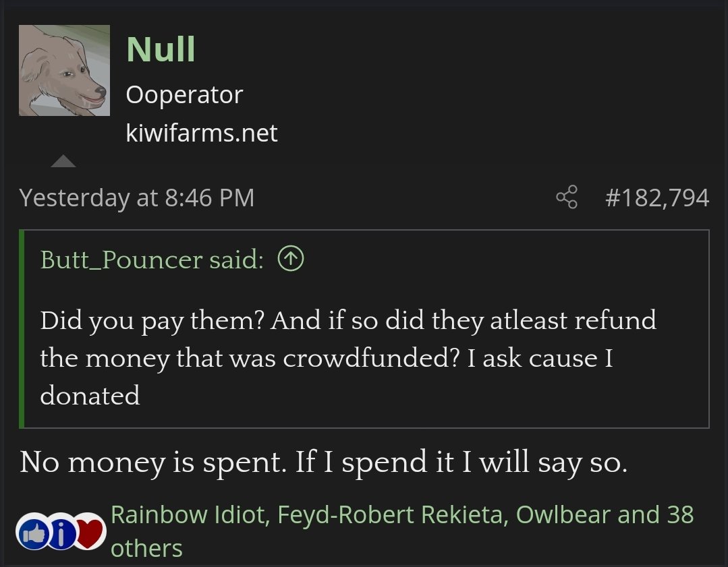Viewport: 728px width, 567px height.
Task: Click the kiwifarms.net text under the username
Action: 202,133
